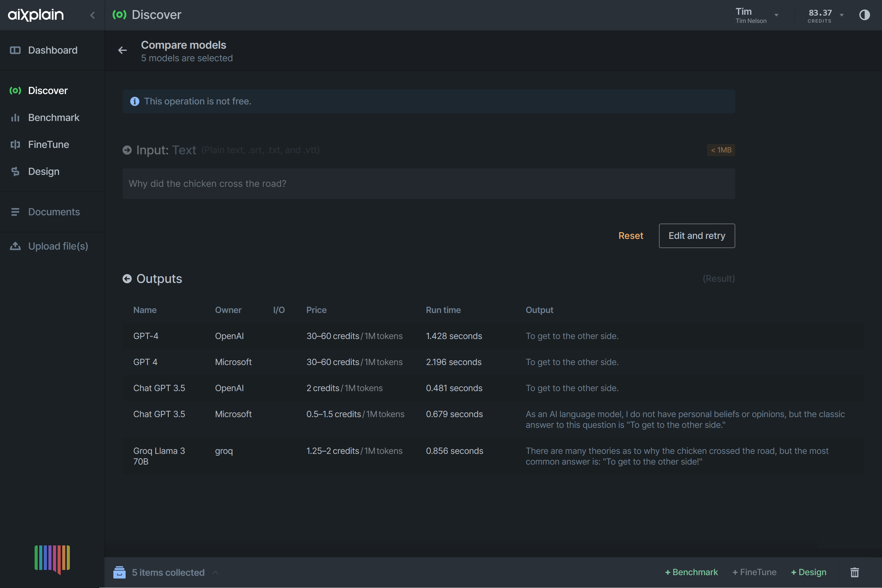
Task: Click the Edit and retry button
Action: coord(697,236)
